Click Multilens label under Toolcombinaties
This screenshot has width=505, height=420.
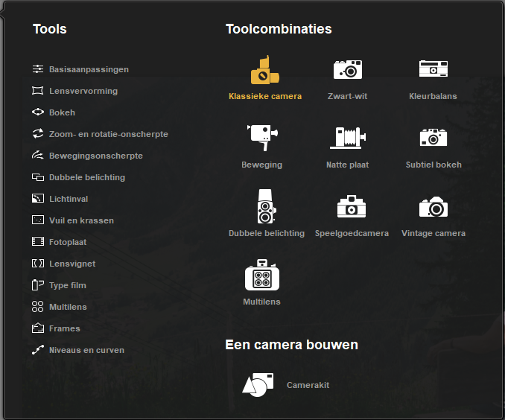point(262,302)
